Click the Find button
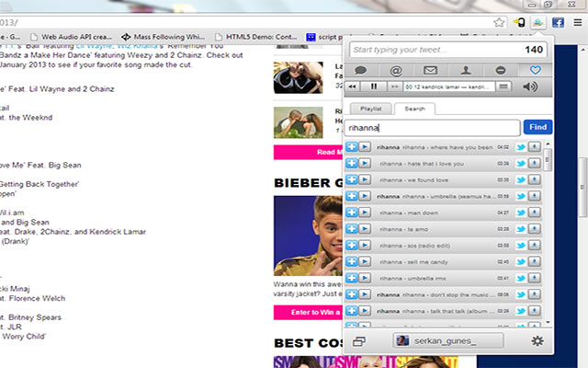Viewport: 588px width, 368px height. tap(537, 127)
